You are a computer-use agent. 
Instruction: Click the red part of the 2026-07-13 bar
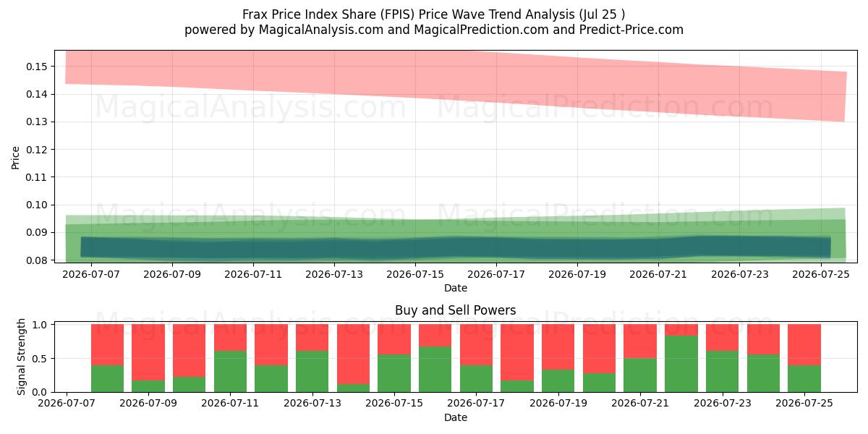tap(312, 338)
